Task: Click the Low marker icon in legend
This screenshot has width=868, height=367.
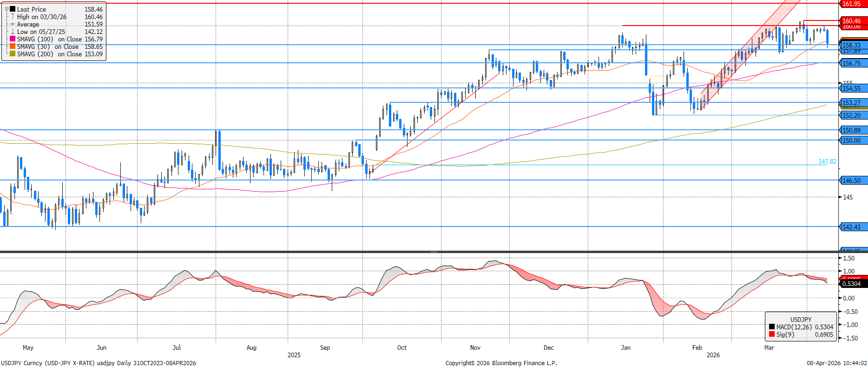Action: (x=13, y=32)
